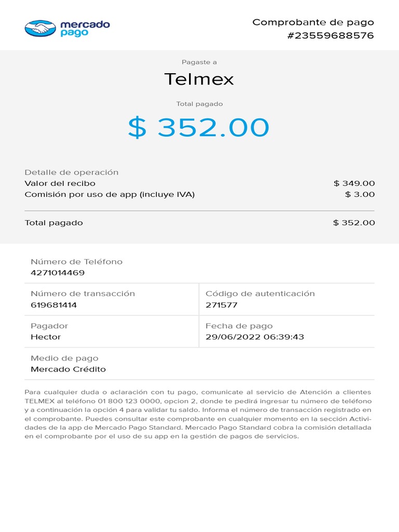Image resolution: width=399 pixels, height=532 pixels.
Task: Select the Comprobante de pago heading
Action: click(313, 22)
